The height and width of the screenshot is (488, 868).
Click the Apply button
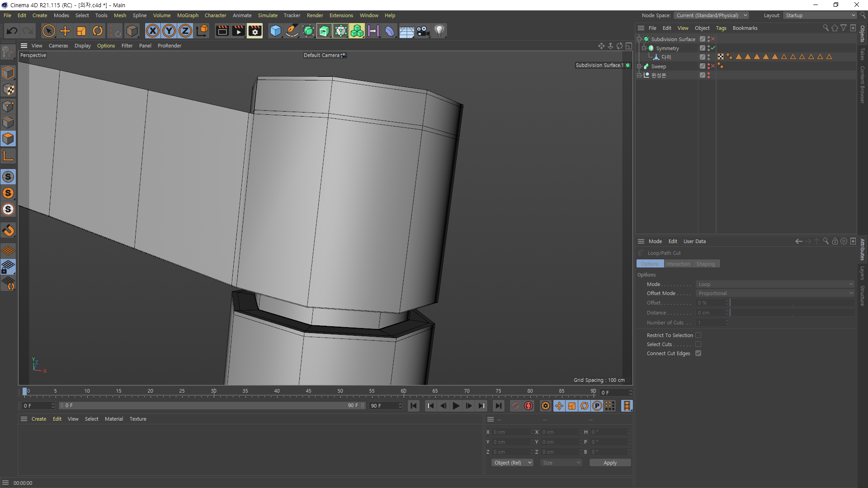pyautogui.click(x=610, y=463)
